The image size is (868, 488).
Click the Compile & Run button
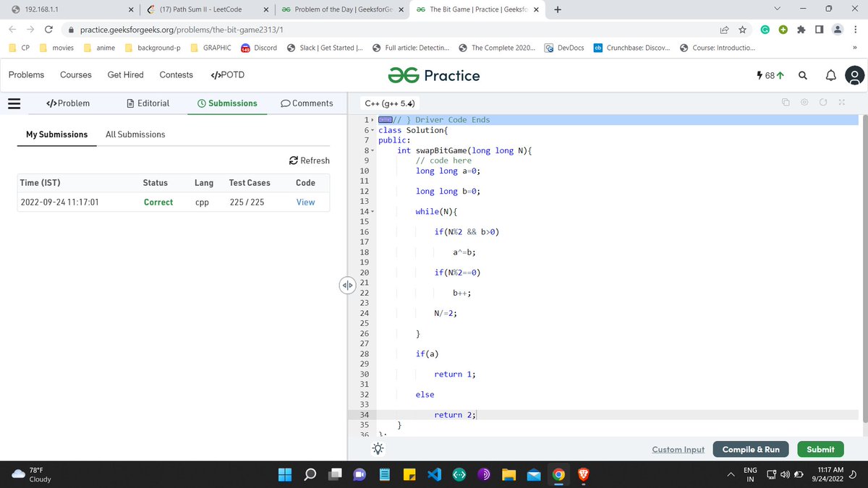pyautogui.click(x=751, y=449)
